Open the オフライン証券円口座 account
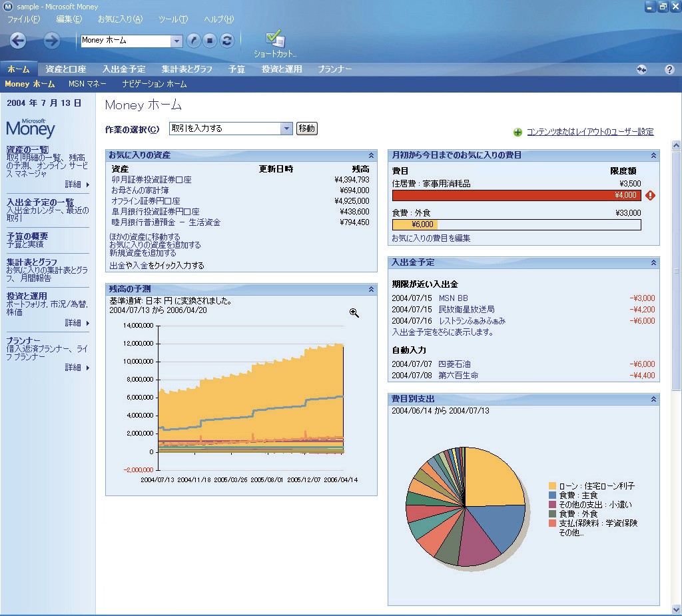682x616 pixels. pyautogui.click(x=146, y=201)
